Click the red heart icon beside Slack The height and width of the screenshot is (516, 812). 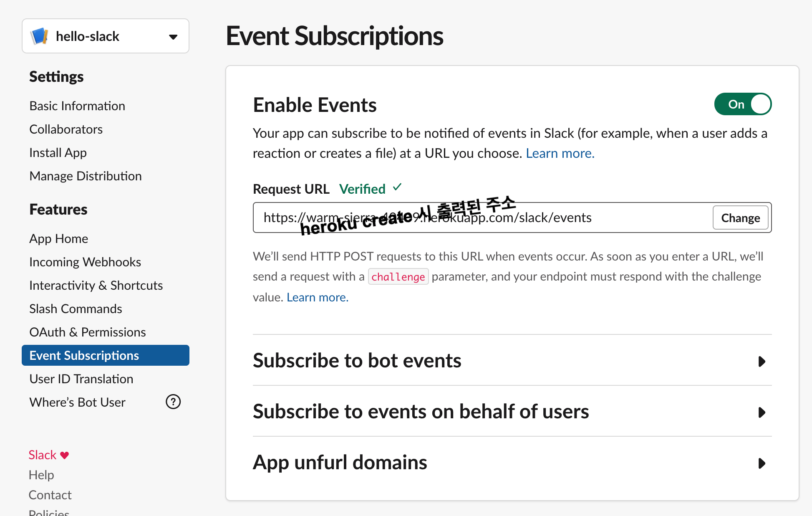64,455
